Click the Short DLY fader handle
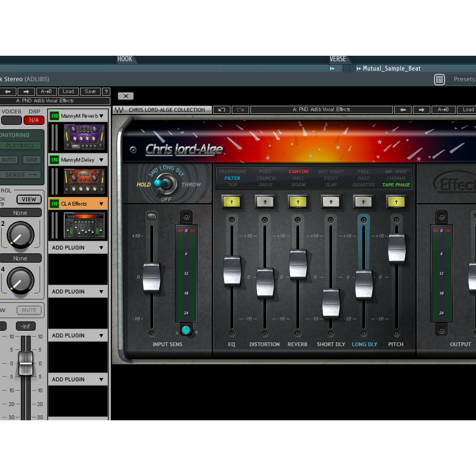 (331, 304)
